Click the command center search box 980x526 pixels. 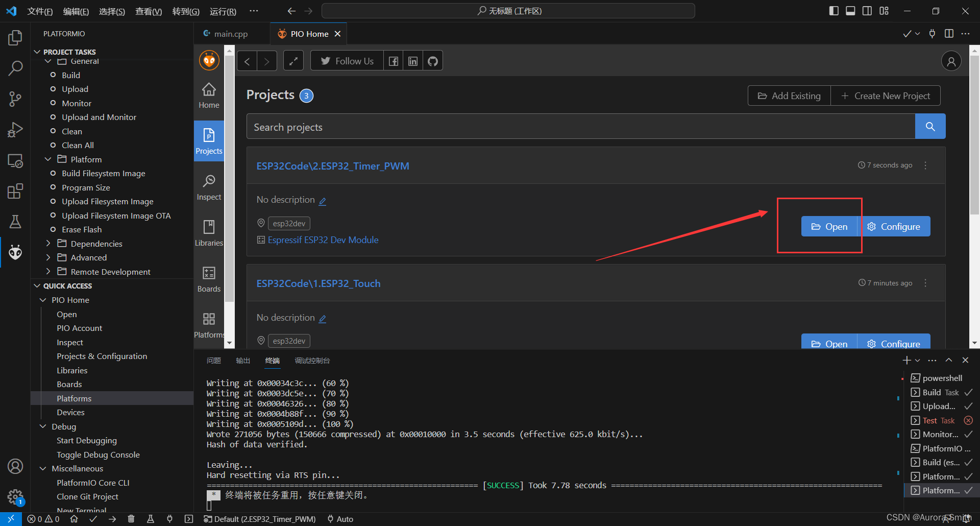point(508,11)
